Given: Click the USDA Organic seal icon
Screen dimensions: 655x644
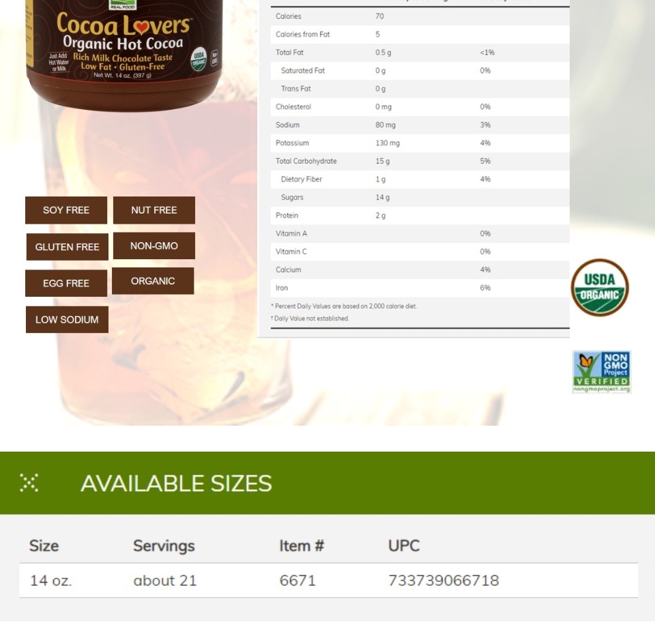Looking at the screenshot, I should [x=600, y=287].
